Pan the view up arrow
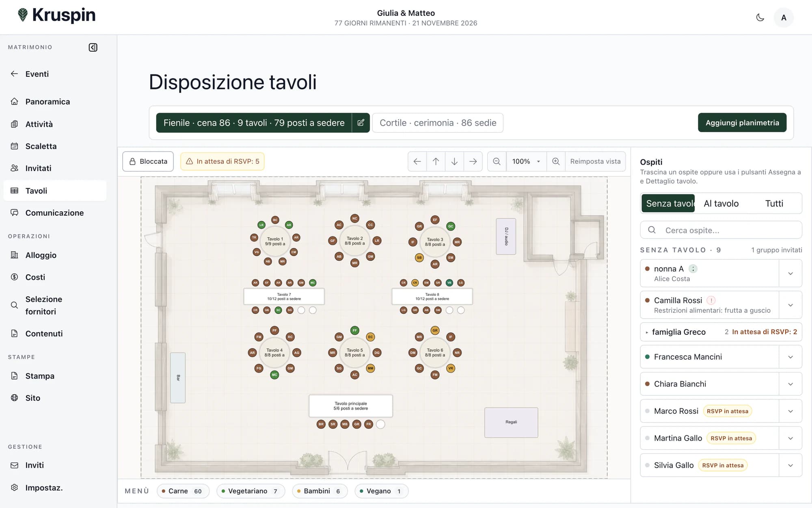This screenshot has height=508, width=812. click(436, 161)
